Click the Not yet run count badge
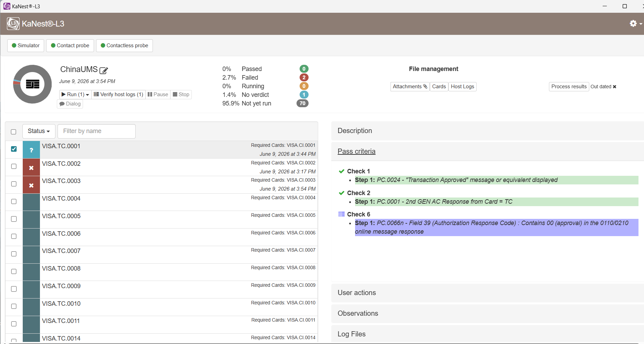 (302, 103)
